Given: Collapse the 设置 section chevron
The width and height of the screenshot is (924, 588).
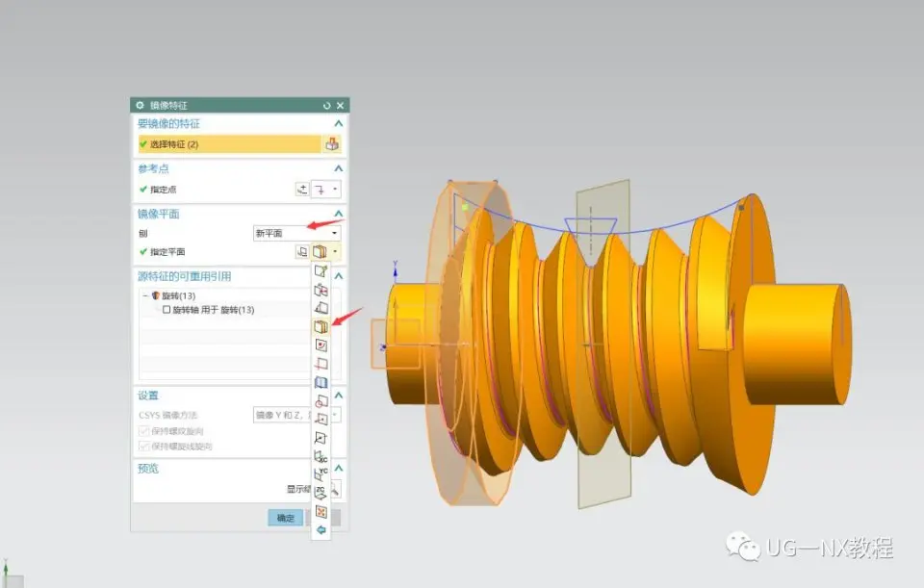Looking at the screenshot, I should pyautogui.click(x=338, y=396).
